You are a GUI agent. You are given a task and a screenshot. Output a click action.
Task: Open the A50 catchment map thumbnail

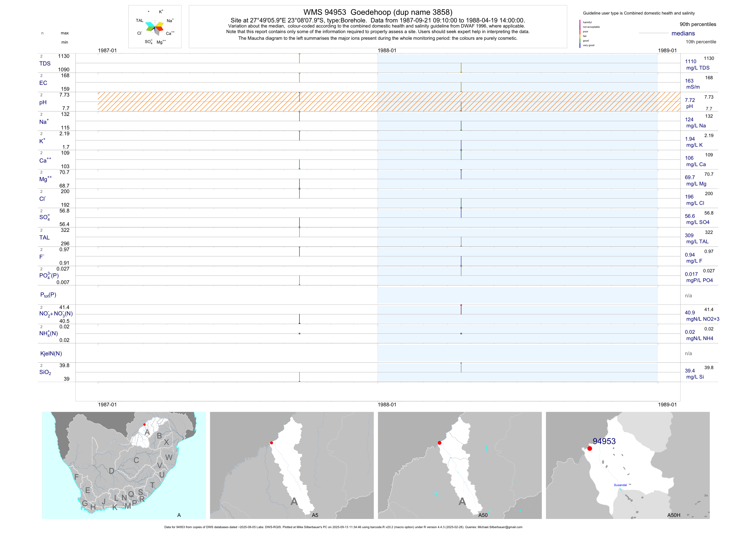pos(460,465)
